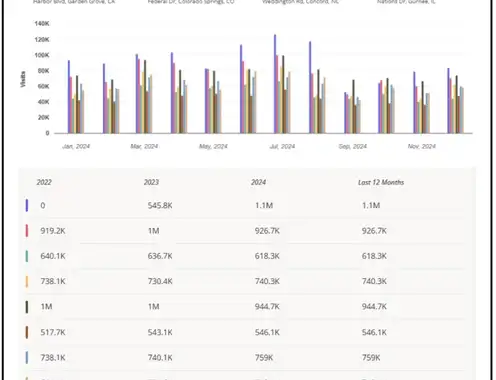Click 944.7K under the 2024 column
Screen dimensions: 496x380
pyautogui.click(x=267, y=307)
